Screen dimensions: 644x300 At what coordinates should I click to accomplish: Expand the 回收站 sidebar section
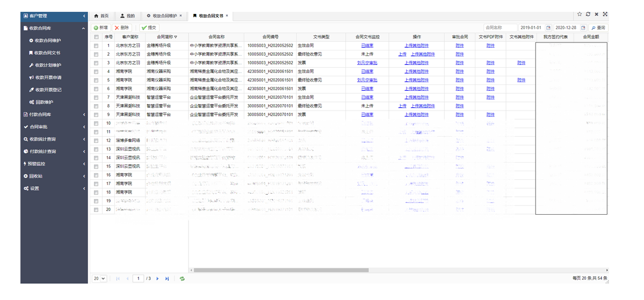tap(54, 176)
